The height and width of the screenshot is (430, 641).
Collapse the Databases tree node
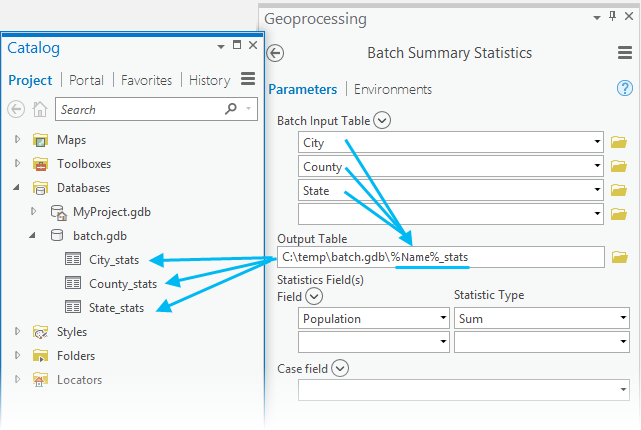17,188
